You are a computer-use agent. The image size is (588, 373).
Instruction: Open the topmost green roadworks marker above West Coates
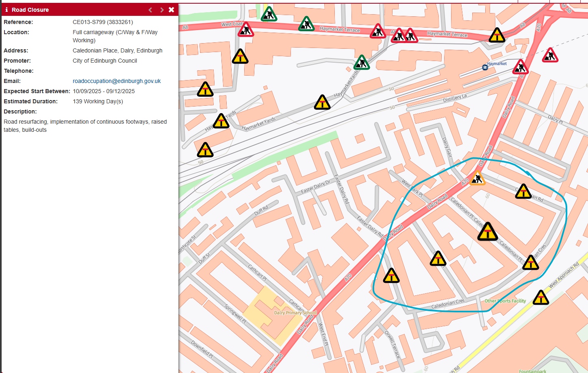click(269, 15)
